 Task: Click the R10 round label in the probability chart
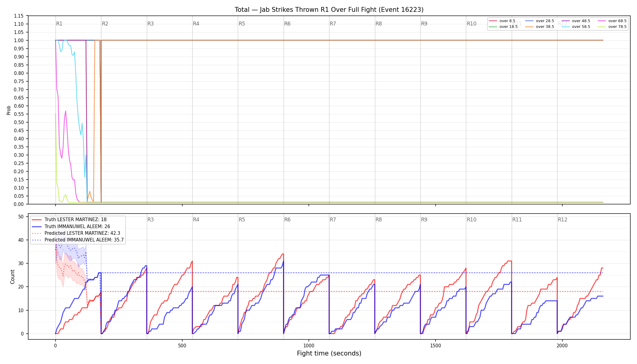pos(471,24)
